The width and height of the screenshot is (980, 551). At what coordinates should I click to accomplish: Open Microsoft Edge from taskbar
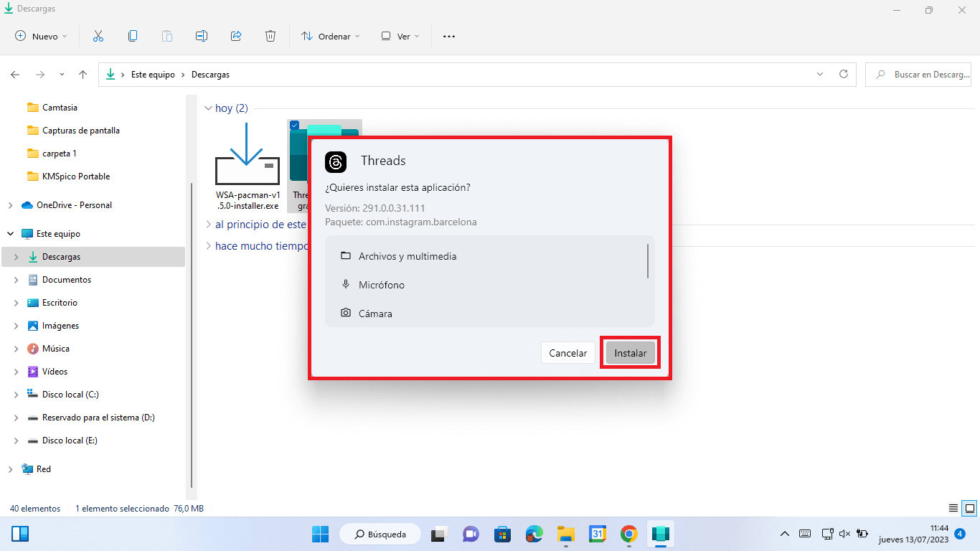534,534
